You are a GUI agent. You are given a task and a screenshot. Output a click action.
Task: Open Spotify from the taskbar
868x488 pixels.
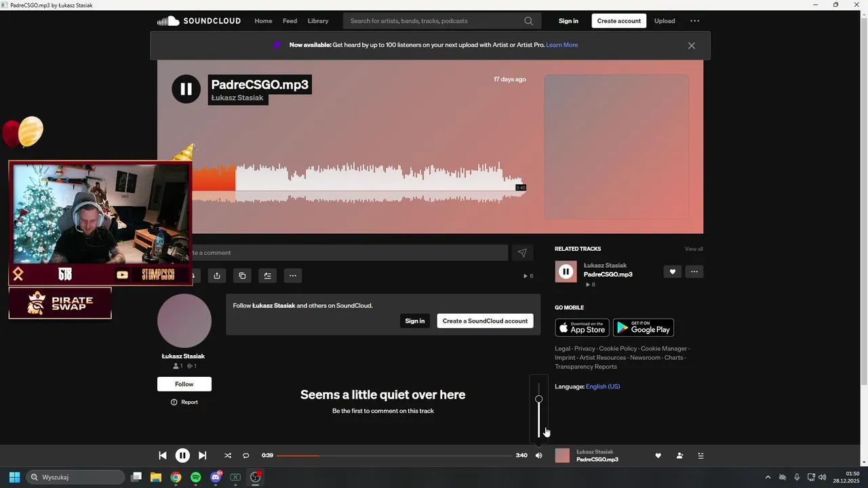[x=195, y=477]
